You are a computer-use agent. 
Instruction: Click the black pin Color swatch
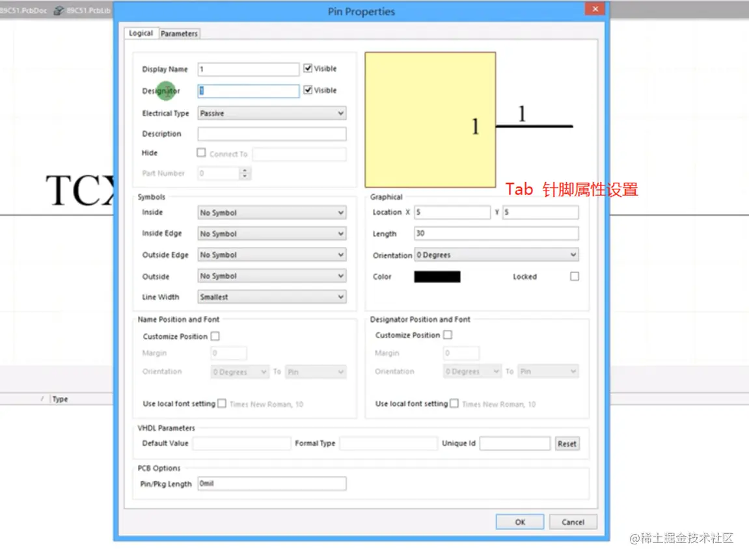(437, 277)
